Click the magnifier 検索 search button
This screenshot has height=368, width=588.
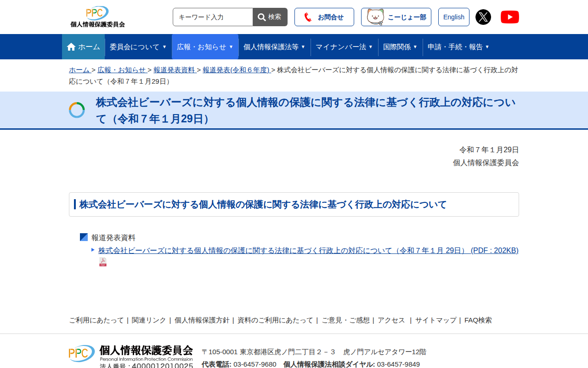pyautogui.click(x=270, y=17)
